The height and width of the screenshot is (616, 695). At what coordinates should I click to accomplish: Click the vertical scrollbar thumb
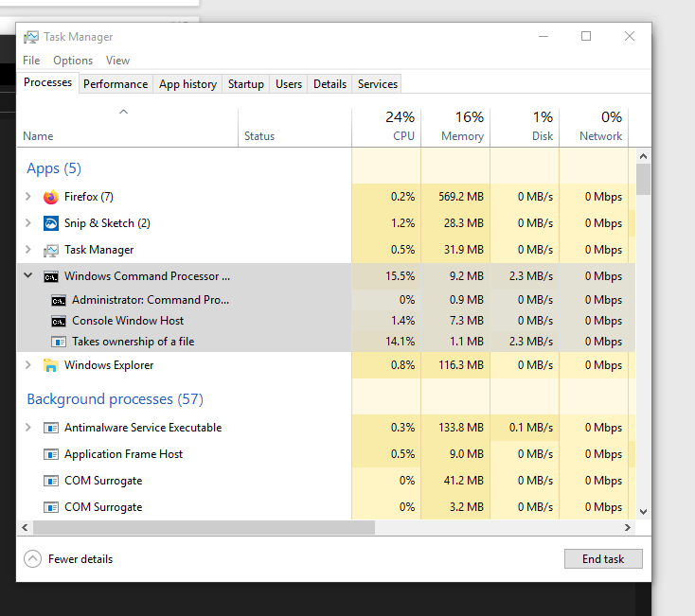[643, 180]
